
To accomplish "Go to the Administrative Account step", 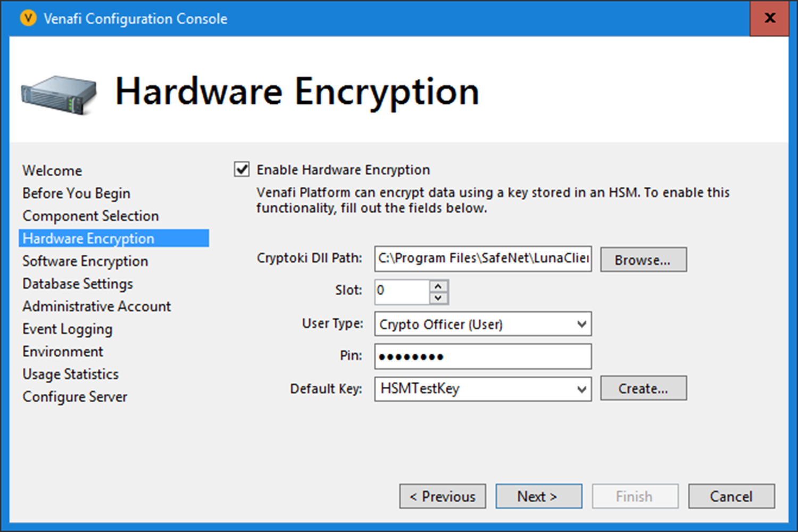I will (96, 306).
